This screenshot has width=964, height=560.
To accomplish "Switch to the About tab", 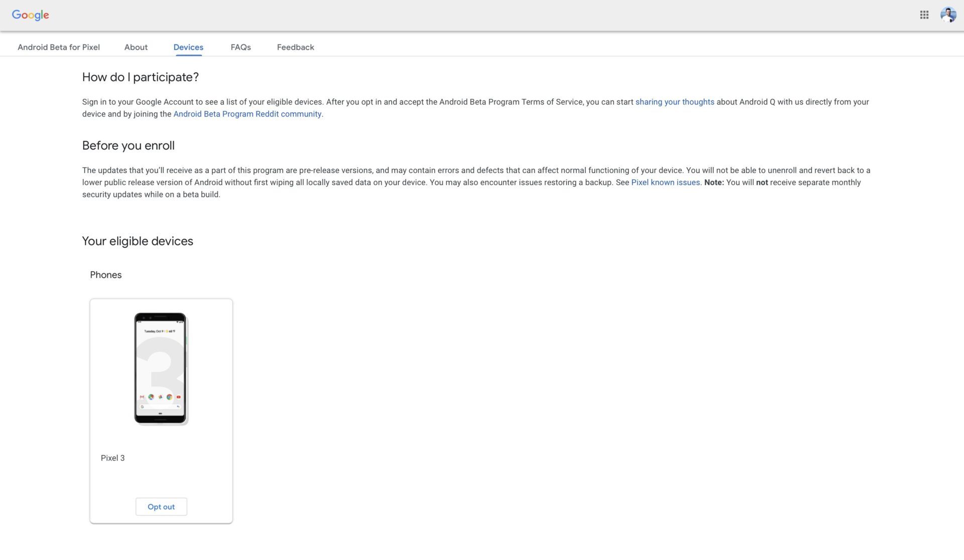I will 136,47.
